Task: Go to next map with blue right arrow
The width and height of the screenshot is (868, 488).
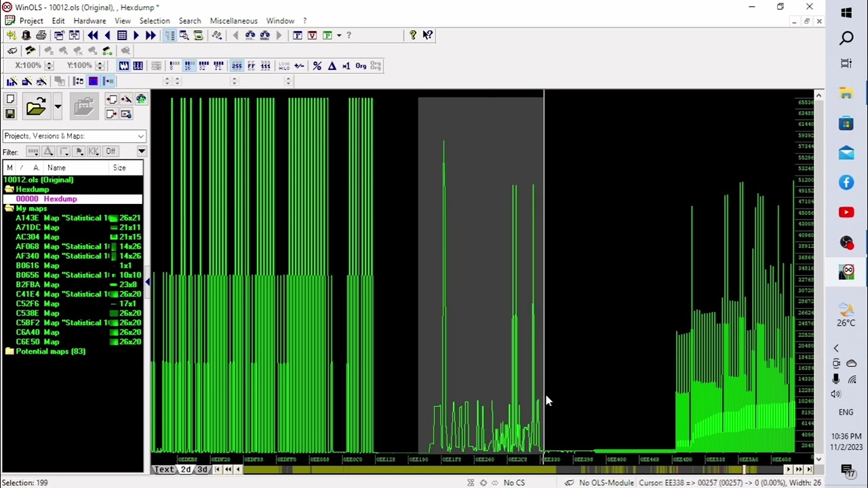Action: pos(136,35)
